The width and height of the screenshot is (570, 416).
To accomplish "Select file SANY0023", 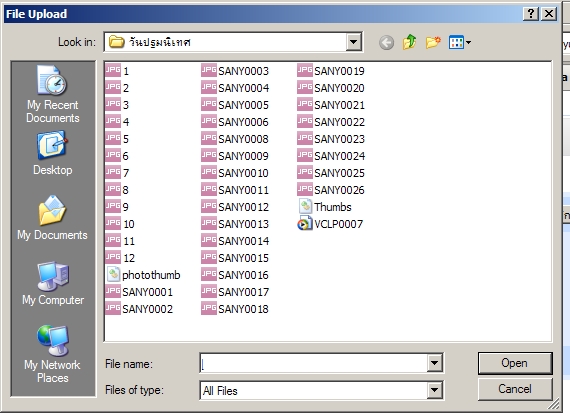I will pyautogui.click(x=331, y=139).
